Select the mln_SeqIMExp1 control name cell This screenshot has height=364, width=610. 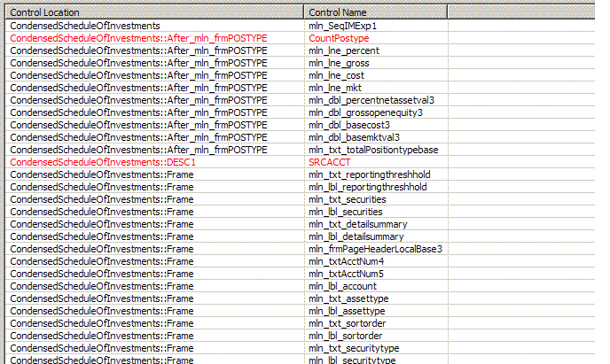tap(341, 27)
